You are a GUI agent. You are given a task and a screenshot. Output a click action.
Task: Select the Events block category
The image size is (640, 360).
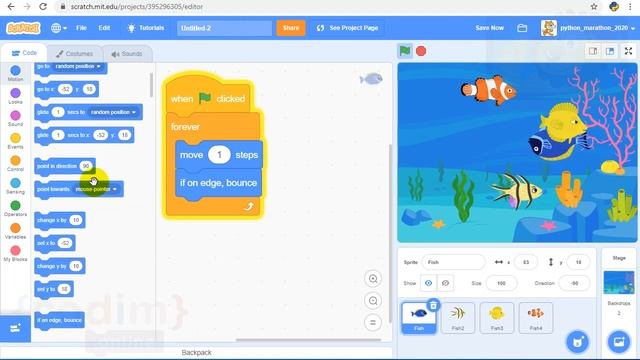[16, 141]
